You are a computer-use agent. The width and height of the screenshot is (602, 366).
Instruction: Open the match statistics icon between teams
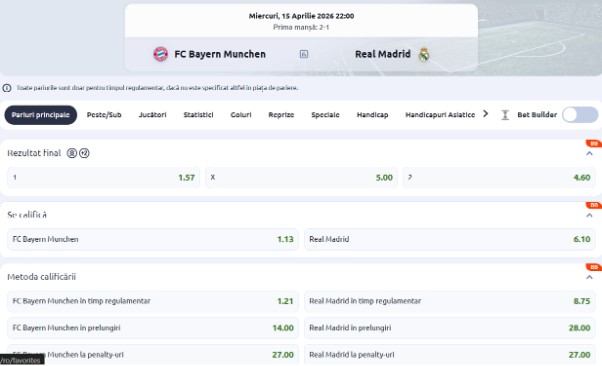[x=304, y=54]
